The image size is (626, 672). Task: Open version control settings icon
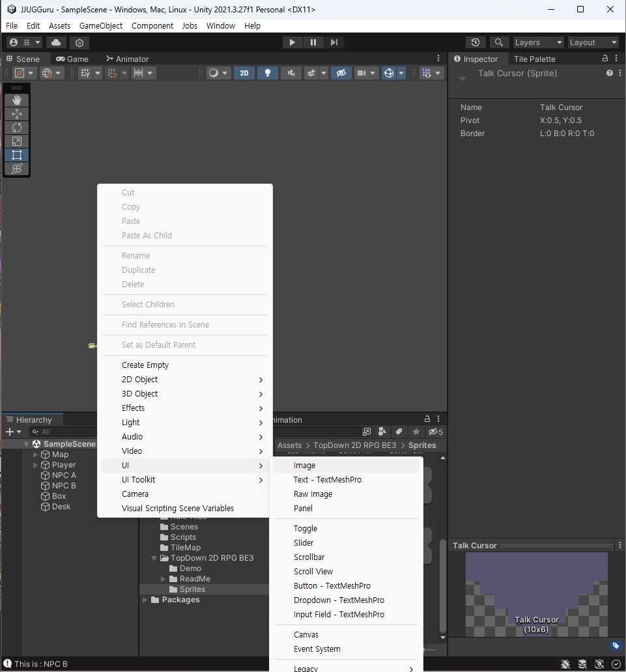[x=79, y=42]
